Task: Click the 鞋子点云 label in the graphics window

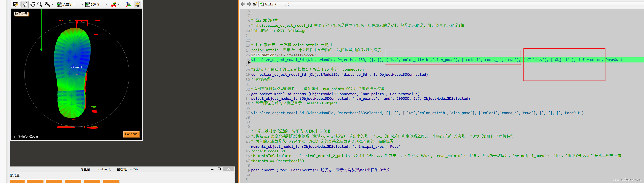Action: [x=21, y=14]
